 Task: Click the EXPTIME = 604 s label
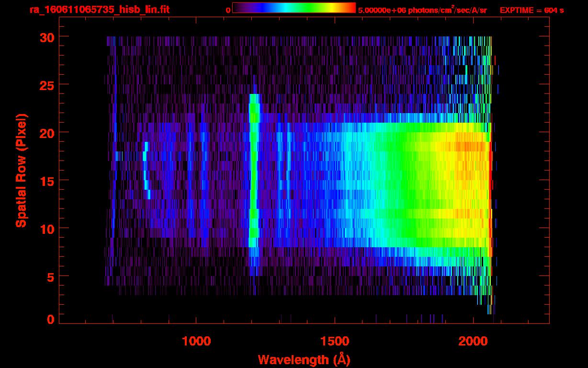coord(531,10)
